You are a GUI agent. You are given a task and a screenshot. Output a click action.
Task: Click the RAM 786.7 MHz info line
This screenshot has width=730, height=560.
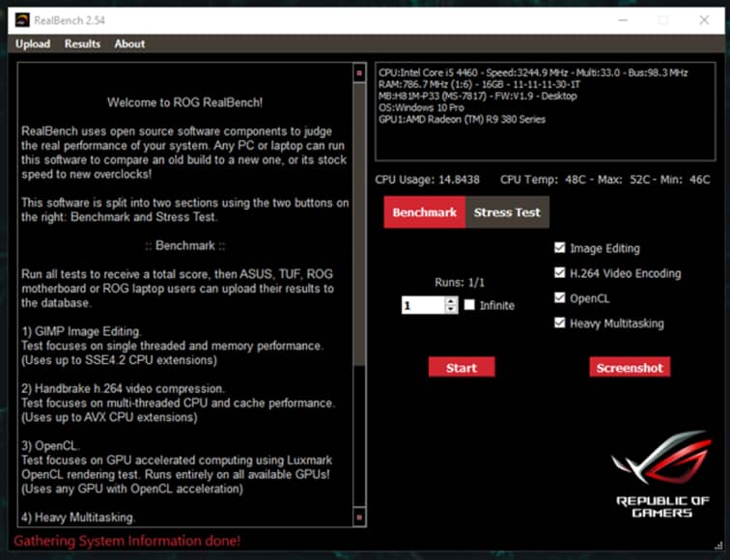tap(479, 84)
